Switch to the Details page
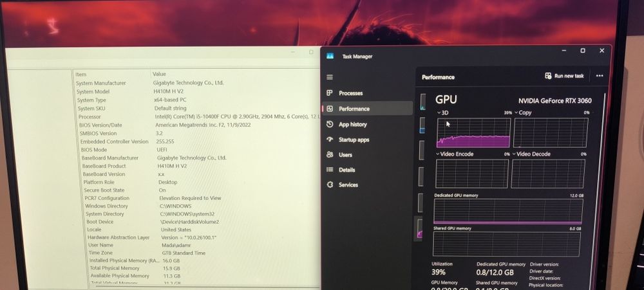Image resolution: width=644 pixels, height=290 pixels. click(x=368, y=170)
